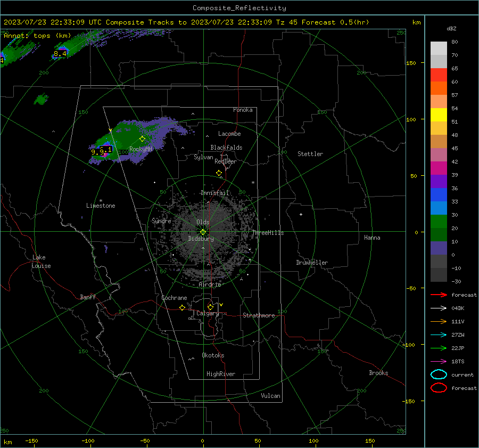The height and width of the screenshot is (448, 479).
Task: Click the radar center diamond near Didsbury
Action: point(203,232)
